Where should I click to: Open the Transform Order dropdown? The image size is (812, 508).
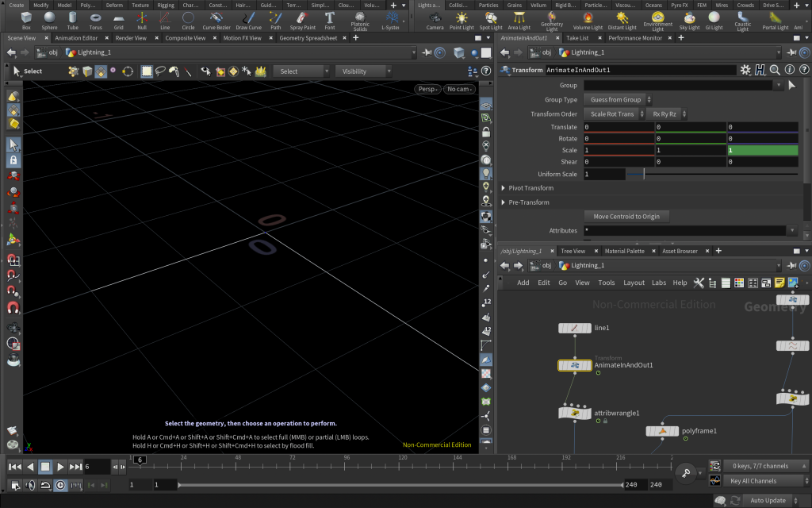point(616,114)
